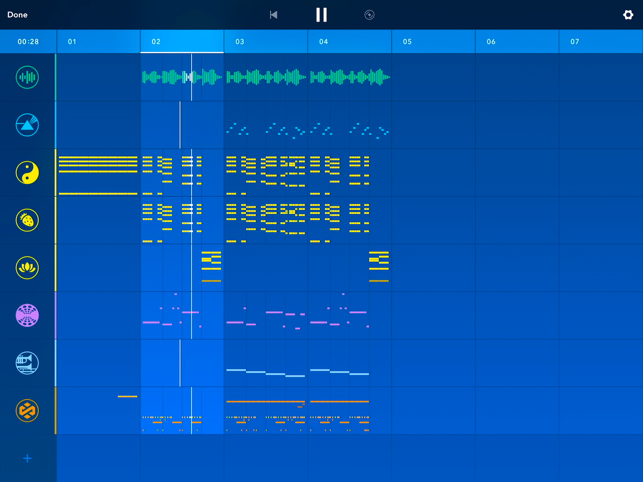This screenshot has width=643, height=482.
Task: Tap the purple sphere notes in section 03
Action: coord(266,318)
